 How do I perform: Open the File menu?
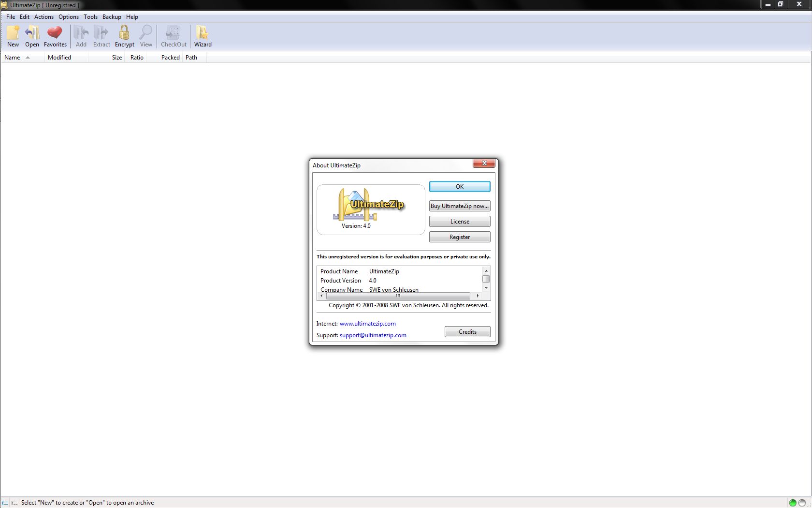pos(11,16)
